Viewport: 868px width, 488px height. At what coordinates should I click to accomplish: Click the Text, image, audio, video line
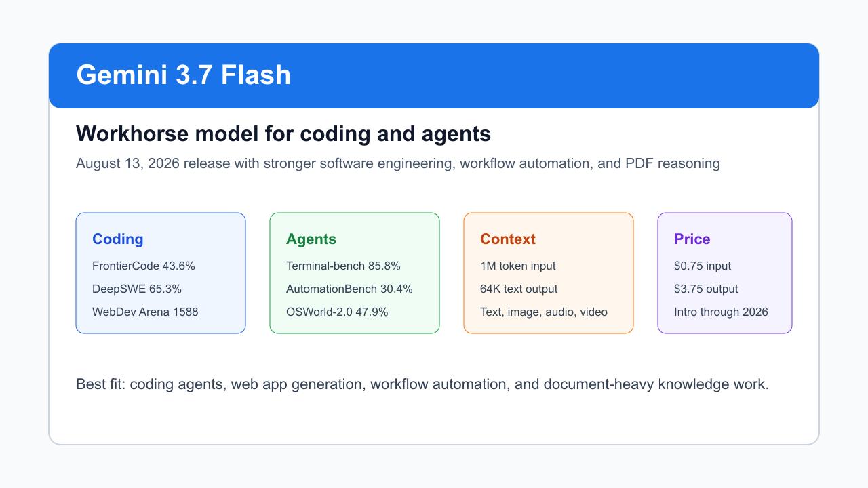pos(544,312)
